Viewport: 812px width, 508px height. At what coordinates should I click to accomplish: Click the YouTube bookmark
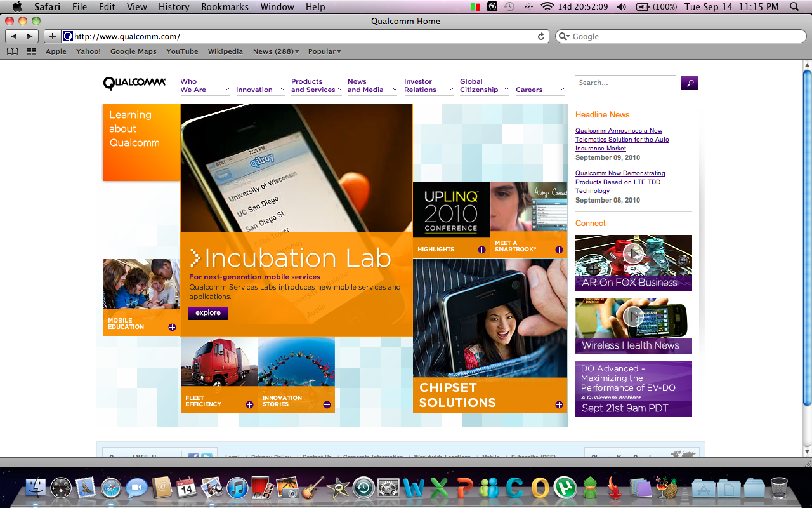coord(182,51)
